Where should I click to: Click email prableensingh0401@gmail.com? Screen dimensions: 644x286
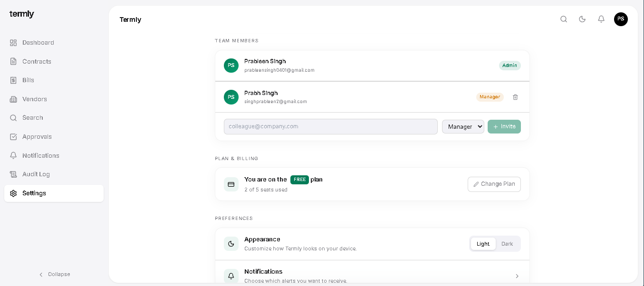279,70
